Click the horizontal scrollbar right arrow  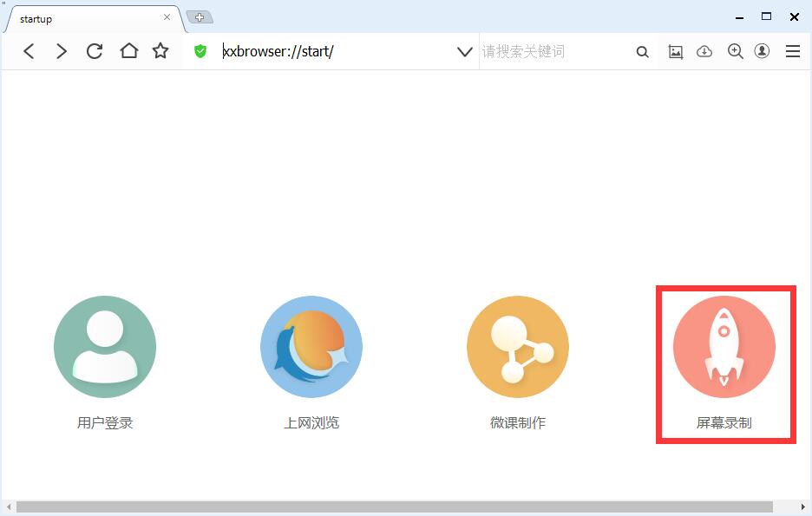pyautogui.click(x=802, y=506)
